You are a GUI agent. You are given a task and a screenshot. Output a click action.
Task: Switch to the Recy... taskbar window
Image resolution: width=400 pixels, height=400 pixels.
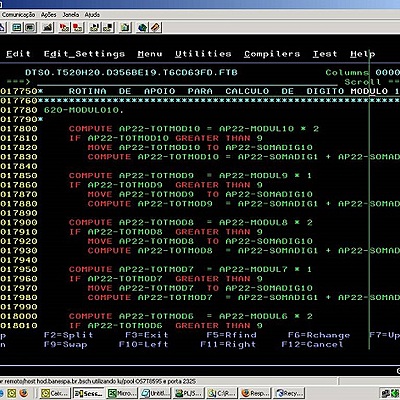(289, 394)
